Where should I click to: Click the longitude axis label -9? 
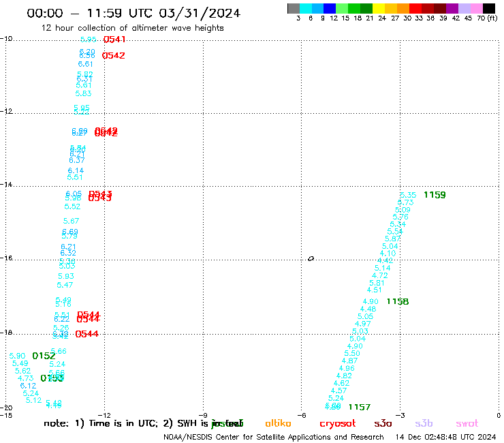click(203, 415)
